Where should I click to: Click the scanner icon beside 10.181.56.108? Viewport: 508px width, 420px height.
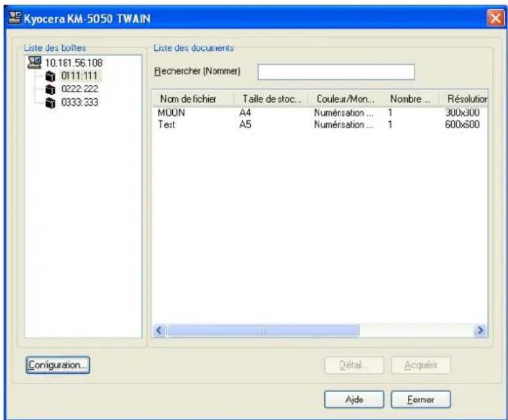[34, 63]
